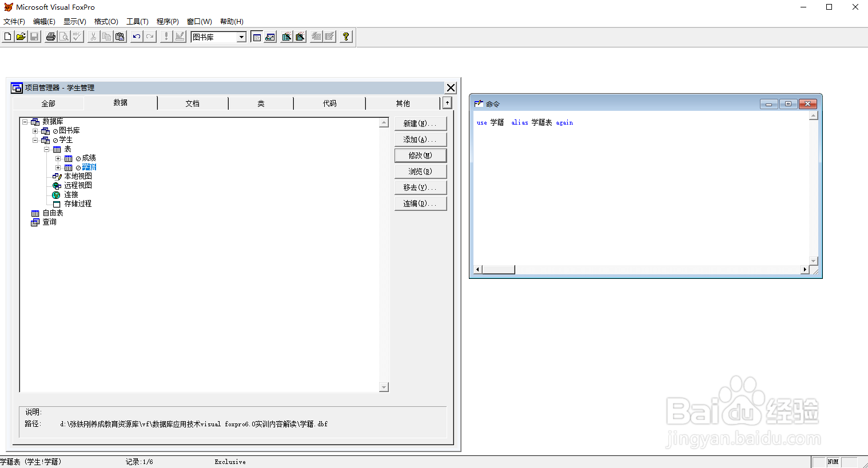
Task: Click the Copy toolbar icon
Action: [x=106, y=37]
